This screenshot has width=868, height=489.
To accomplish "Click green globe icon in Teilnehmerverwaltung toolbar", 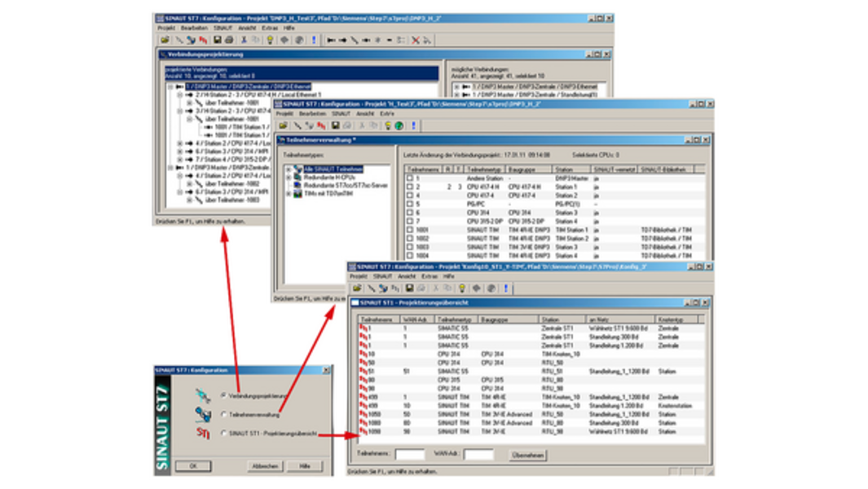I will 399,126.
